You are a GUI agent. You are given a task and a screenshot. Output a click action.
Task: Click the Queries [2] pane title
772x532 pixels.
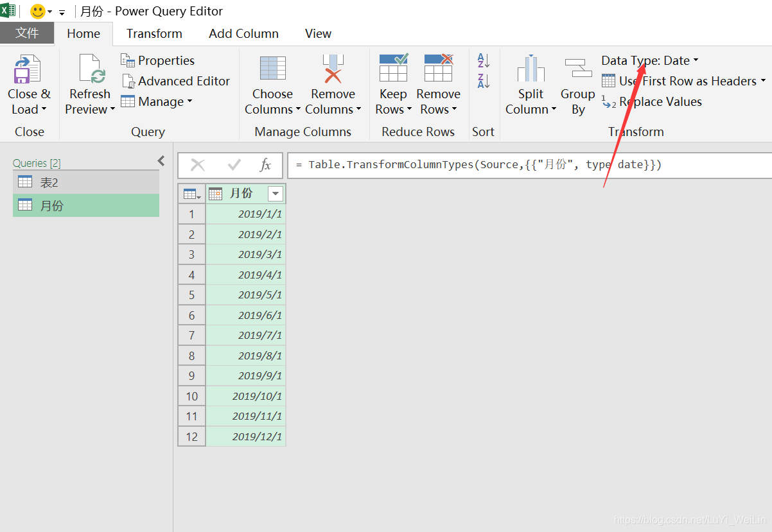pyautogui.click(x=37, y=163)
